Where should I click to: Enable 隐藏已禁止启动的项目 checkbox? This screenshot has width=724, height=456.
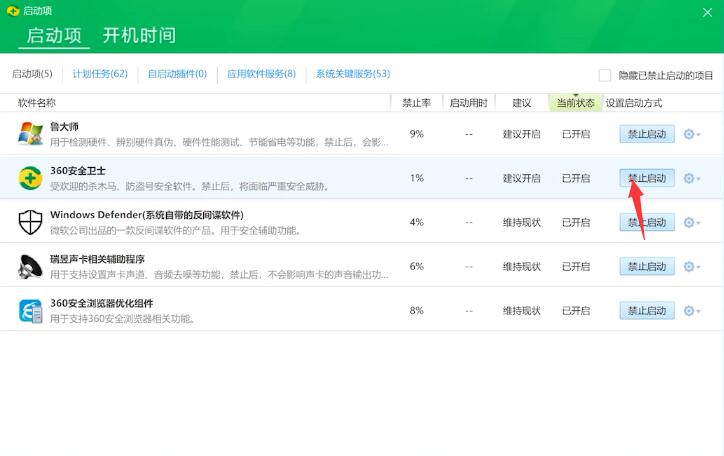[x=604, y=75]
